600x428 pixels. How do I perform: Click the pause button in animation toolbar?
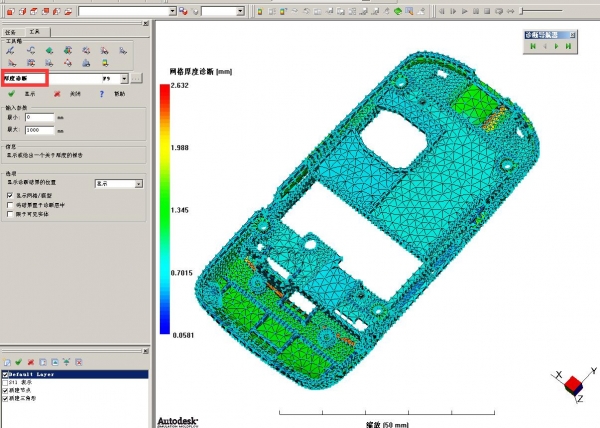click(x=476, y=11)
